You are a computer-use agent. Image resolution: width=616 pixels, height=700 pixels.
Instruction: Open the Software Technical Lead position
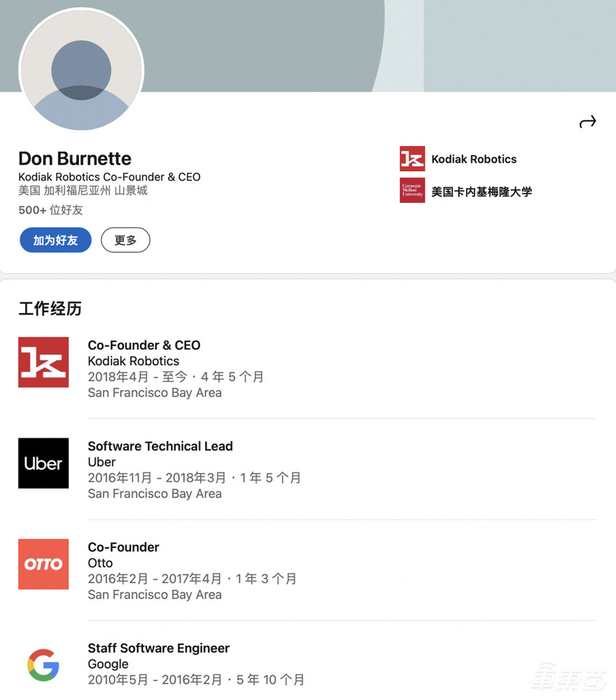[x=160, y=446]
